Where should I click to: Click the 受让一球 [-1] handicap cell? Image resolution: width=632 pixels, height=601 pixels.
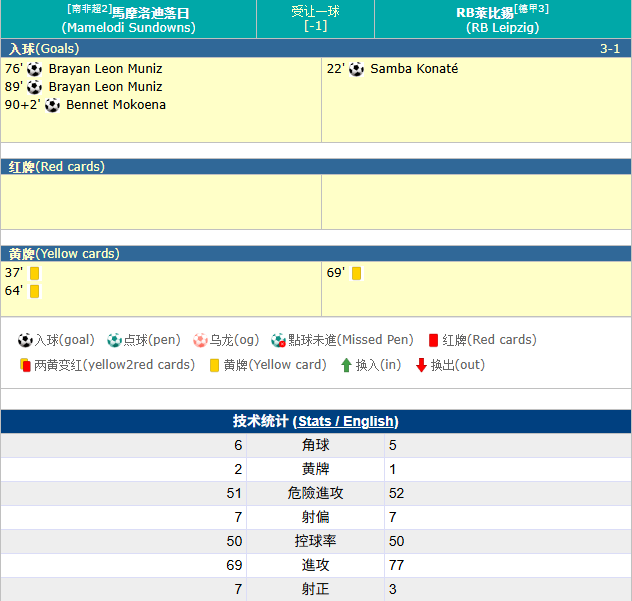click(316, 19)
